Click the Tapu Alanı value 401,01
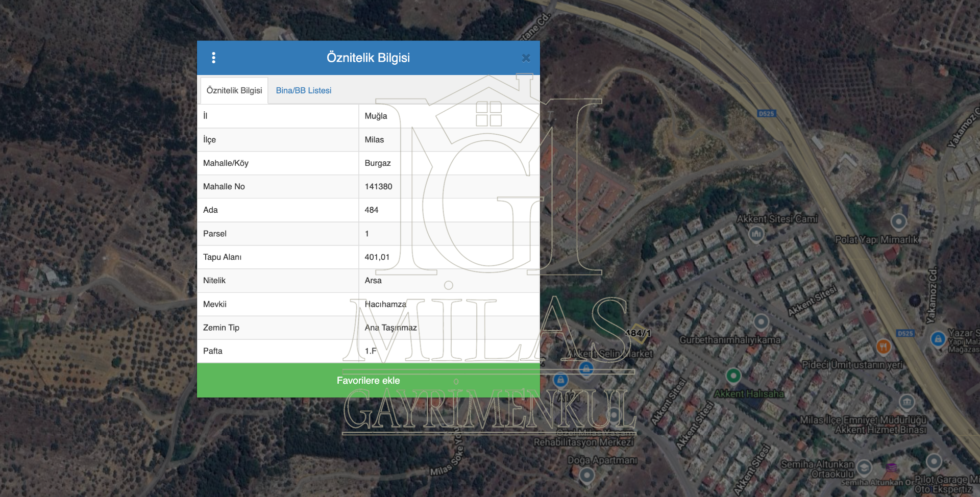The width and height of the screenshot is (980, 497). coord(377,257)
